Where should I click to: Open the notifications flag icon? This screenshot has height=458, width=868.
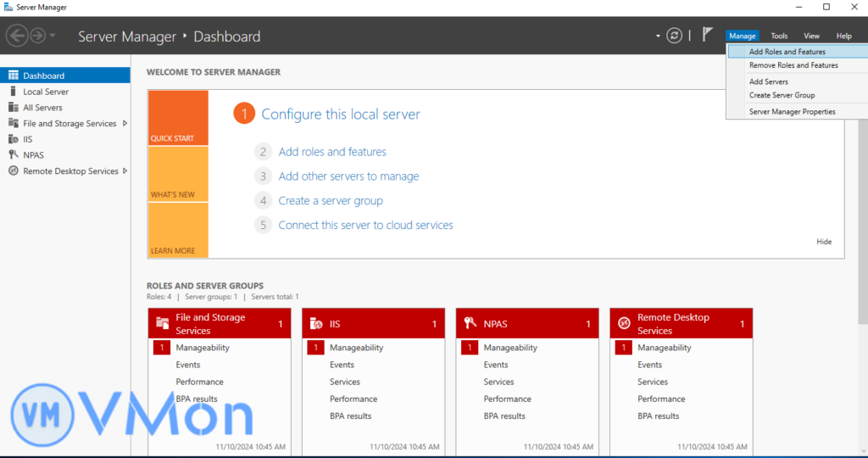[707, 35]
